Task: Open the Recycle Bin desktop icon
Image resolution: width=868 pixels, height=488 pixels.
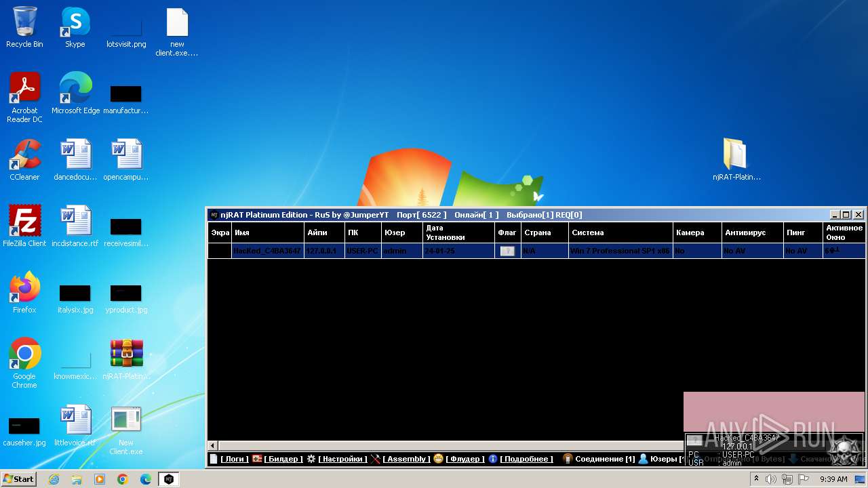Action: coord(24,28)
